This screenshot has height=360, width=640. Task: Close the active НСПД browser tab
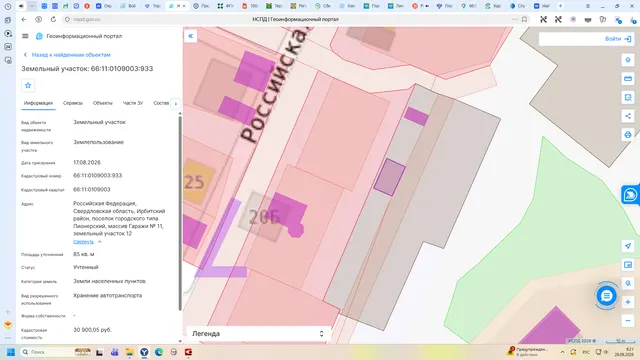[184, 6]
